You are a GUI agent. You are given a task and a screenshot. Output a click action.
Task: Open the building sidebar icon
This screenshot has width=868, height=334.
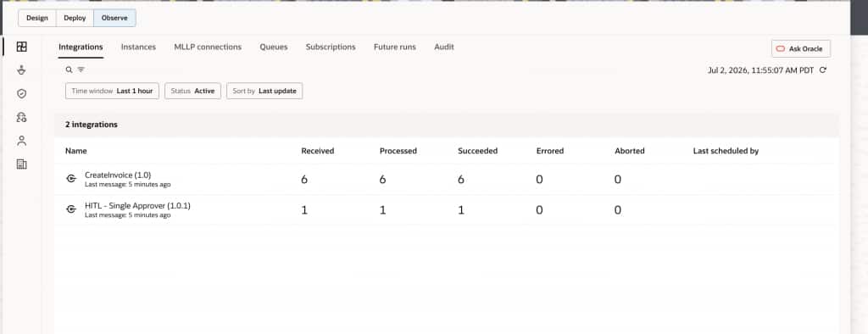pos(21,164)
